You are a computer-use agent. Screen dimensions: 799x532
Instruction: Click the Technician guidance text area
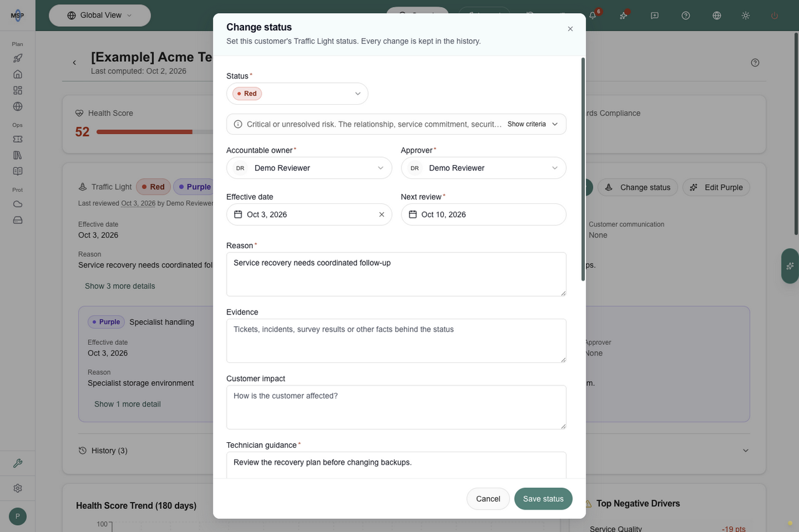[x=396, y=465]
